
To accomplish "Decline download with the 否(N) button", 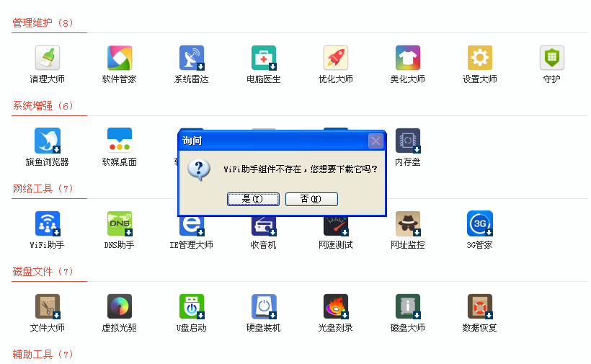I will tap(311, 199).
